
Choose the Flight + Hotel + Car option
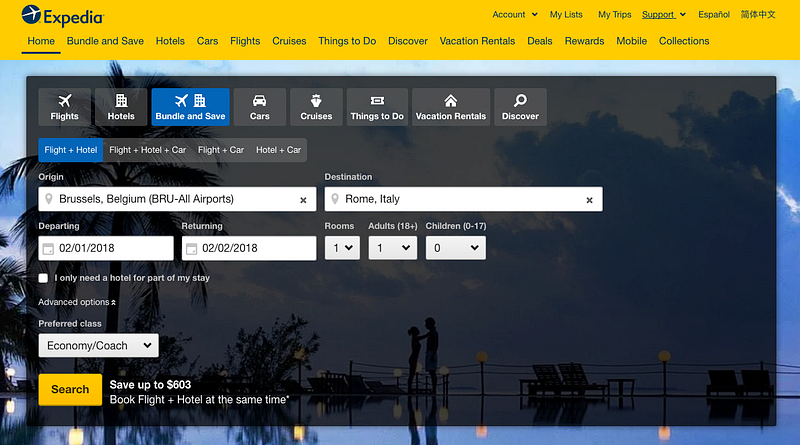tap(147, 150)
